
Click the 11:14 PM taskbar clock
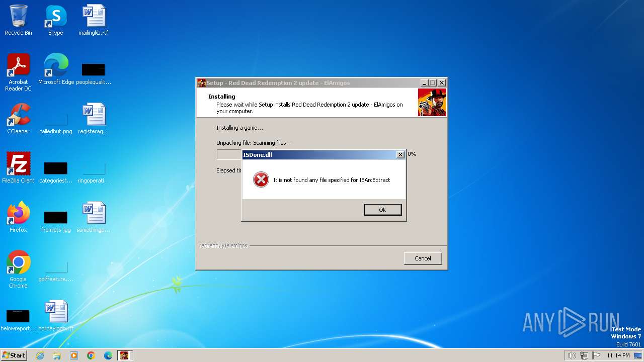[x=618, y=355]
